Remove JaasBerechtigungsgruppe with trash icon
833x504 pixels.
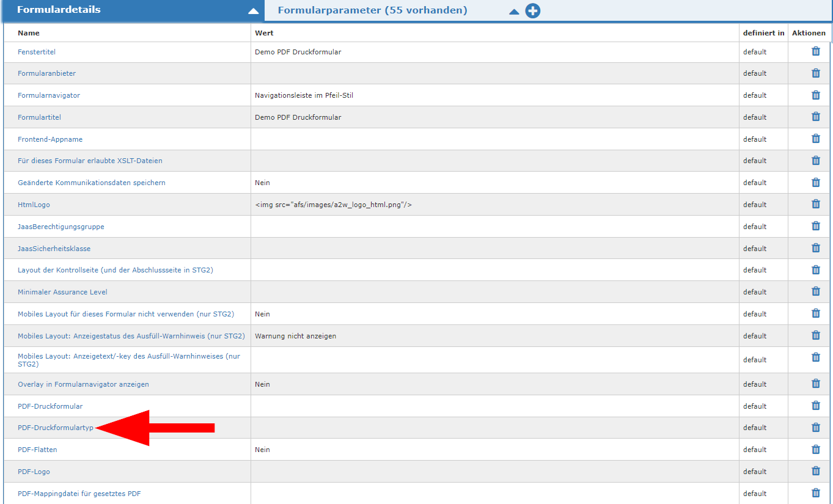tap(815, 226)
